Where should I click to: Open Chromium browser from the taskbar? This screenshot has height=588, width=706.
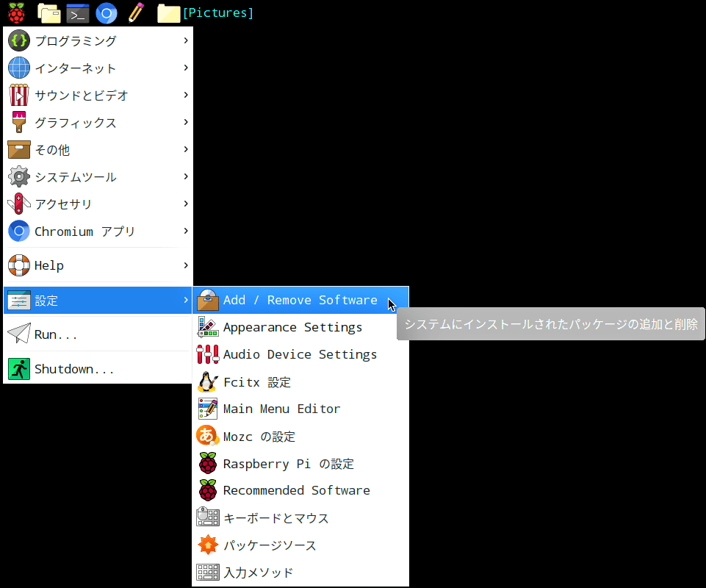point(107,13)
